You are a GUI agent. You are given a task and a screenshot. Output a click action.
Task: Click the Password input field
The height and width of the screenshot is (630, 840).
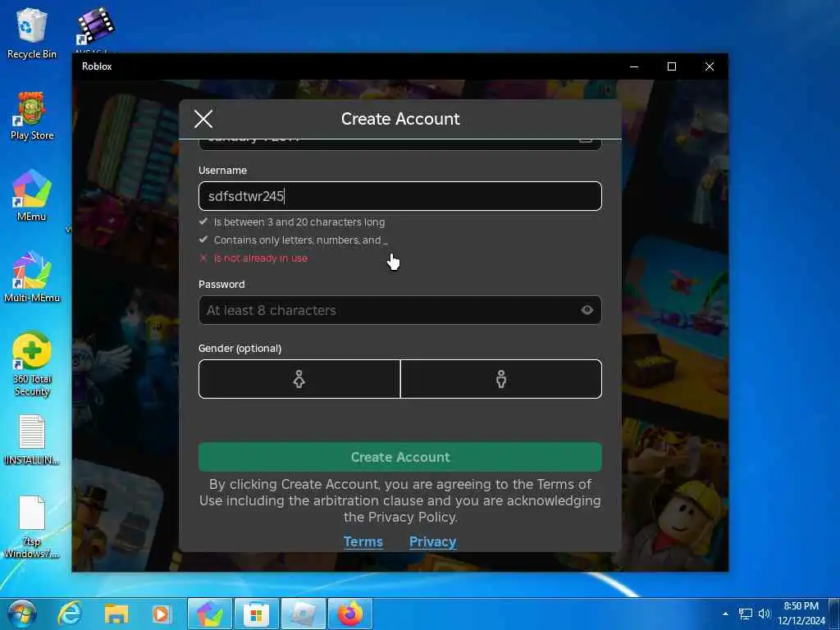point(400,310)
